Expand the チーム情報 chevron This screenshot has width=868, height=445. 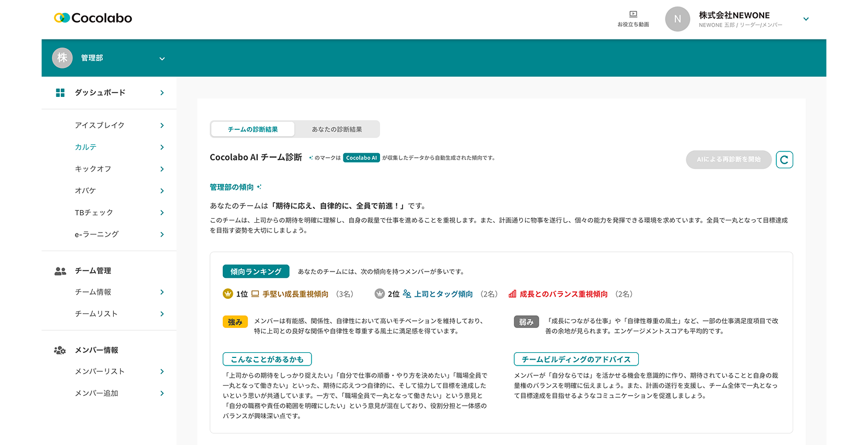click(162, 292)
